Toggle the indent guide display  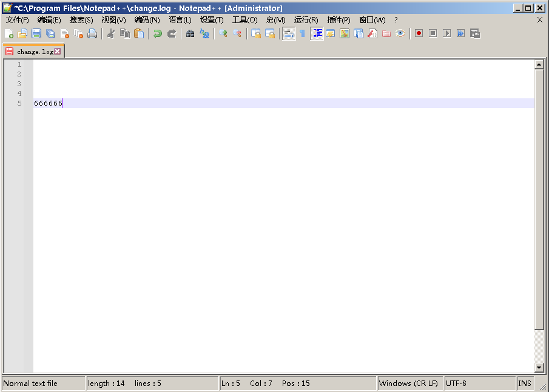pos(317,33)
